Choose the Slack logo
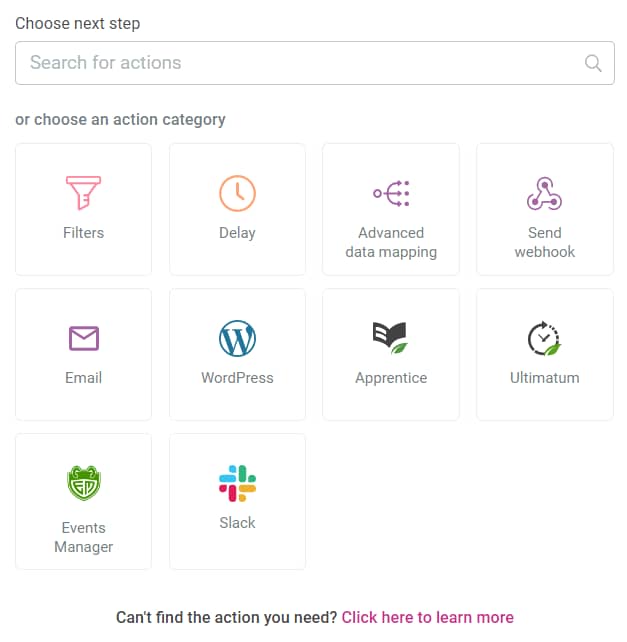This screenshot has width=627, height=642. click(x=238, y=483)
